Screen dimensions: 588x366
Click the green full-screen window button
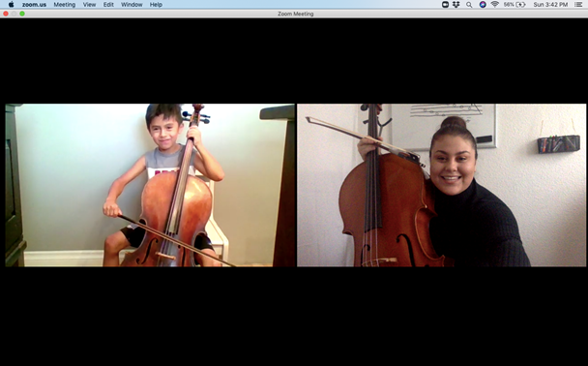click(22, 14)
